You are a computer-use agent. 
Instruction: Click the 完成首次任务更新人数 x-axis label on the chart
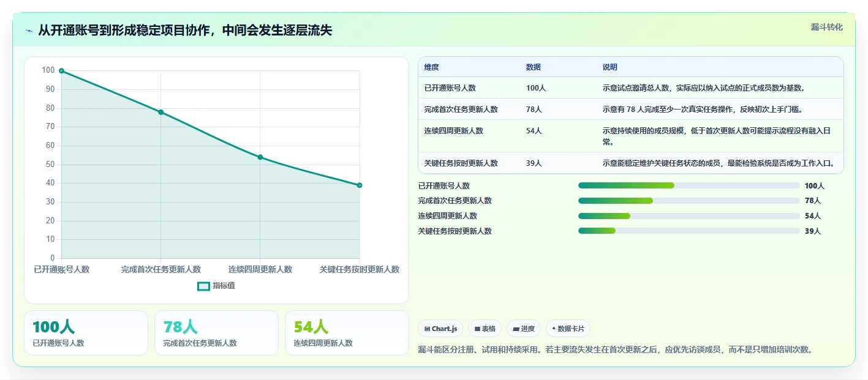[161, 269]
